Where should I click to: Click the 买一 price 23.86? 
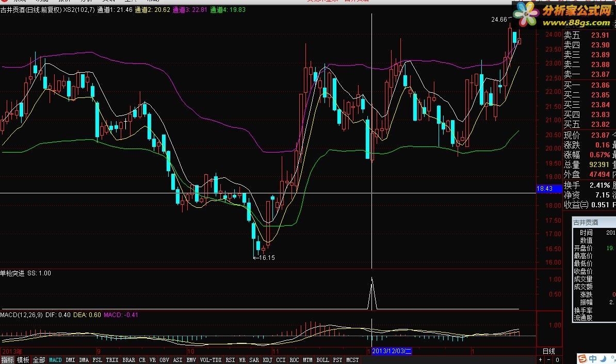click(601, 85)
